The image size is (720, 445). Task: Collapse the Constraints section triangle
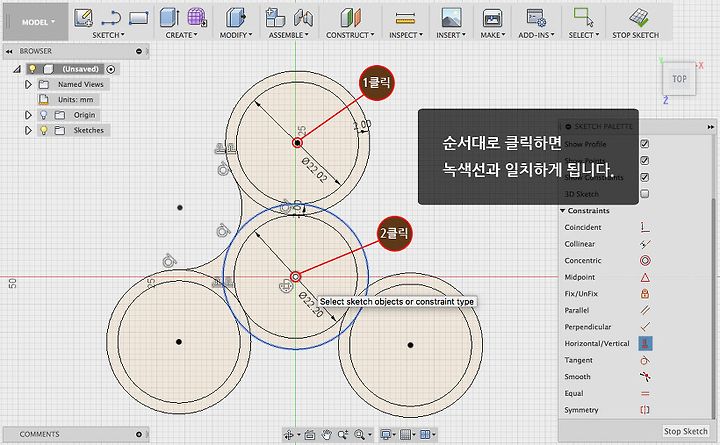click(x=562, y=211)
